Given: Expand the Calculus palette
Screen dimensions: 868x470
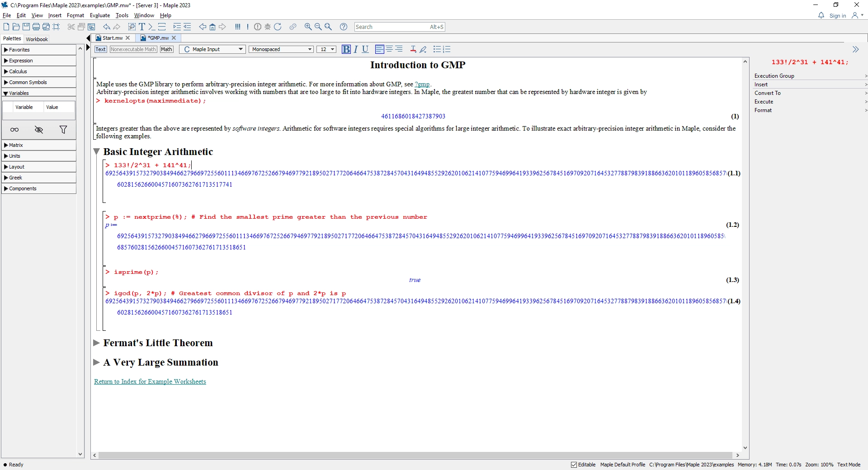Looking at the screenshot, I should pos(39,71).
